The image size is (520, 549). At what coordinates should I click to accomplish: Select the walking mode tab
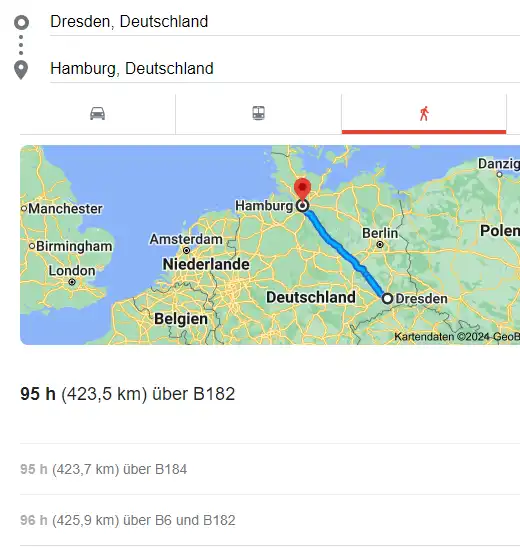coord(424,114)
